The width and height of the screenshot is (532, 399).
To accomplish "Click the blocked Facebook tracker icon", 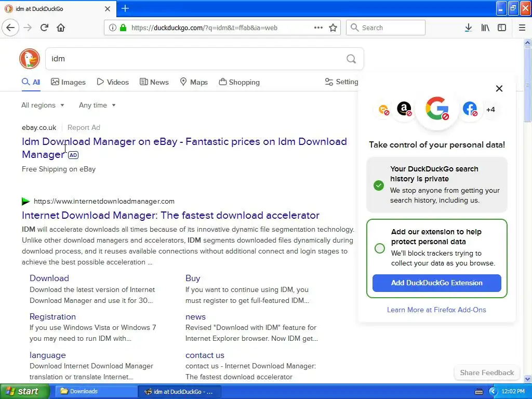I will pos(470,109).
